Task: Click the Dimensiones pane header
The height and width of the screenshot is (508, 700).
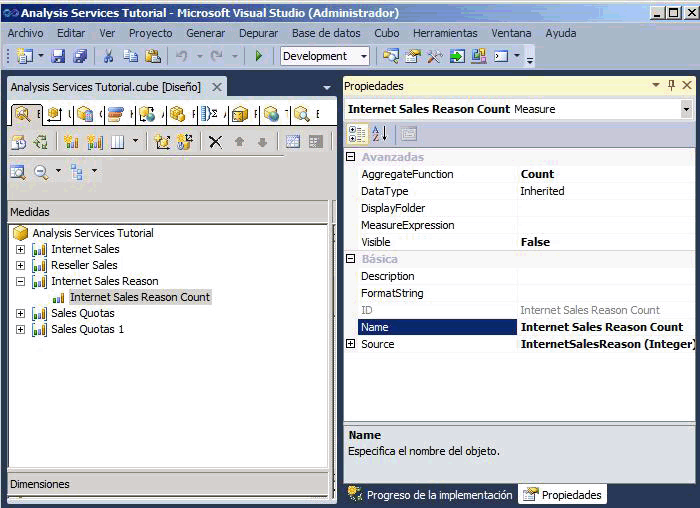Action: 169,484
